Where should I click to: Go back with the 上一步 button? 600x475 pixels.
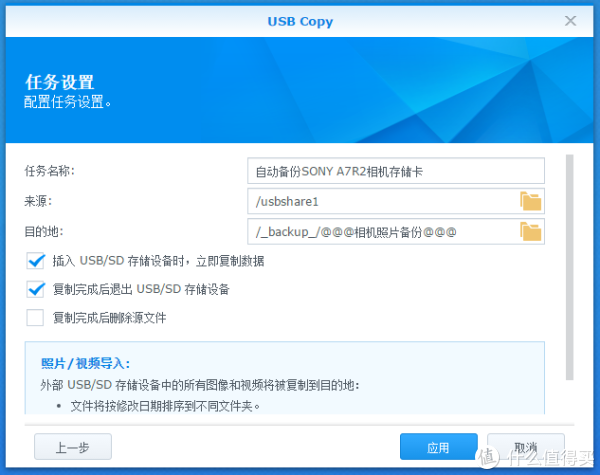(x=72, y=447)
